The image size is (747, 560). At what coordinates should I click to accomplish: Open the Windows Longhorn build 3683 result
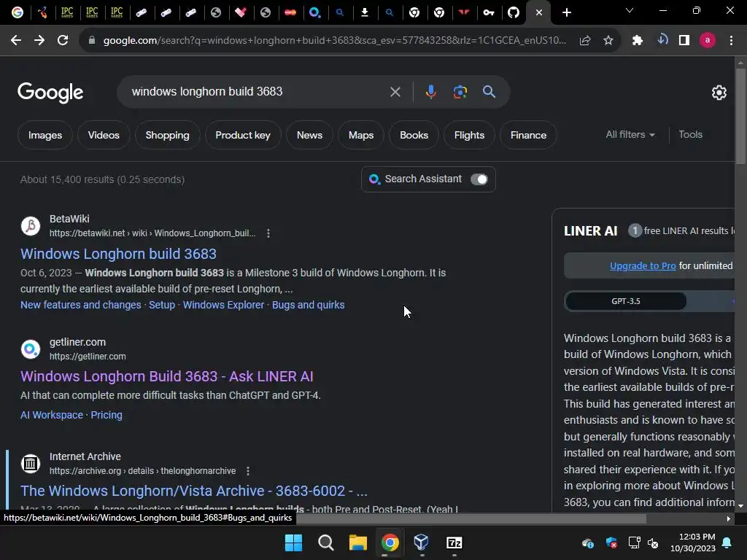(x=118, y=254)
